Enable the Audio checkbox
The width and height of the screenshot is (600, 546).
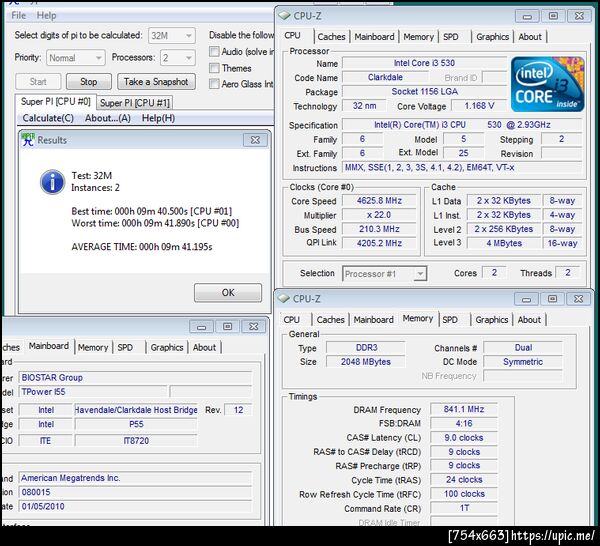[214, 51]
